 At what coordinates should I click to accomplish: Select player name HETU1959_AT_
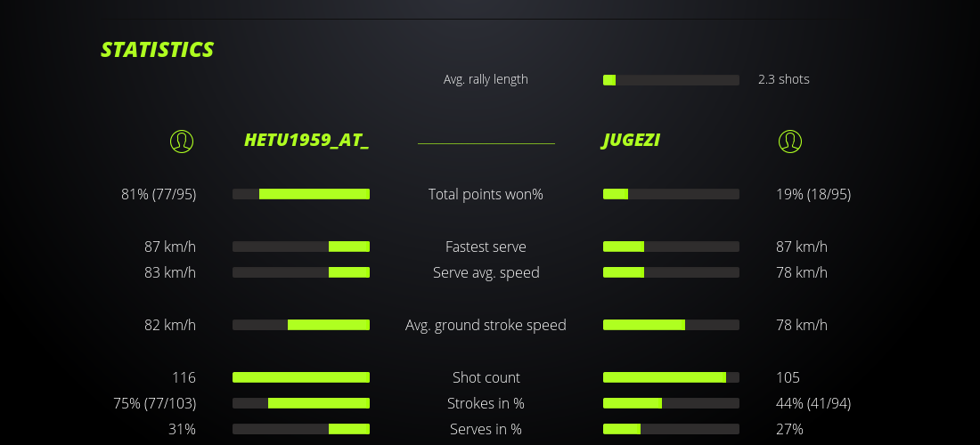tap(306, 141)
